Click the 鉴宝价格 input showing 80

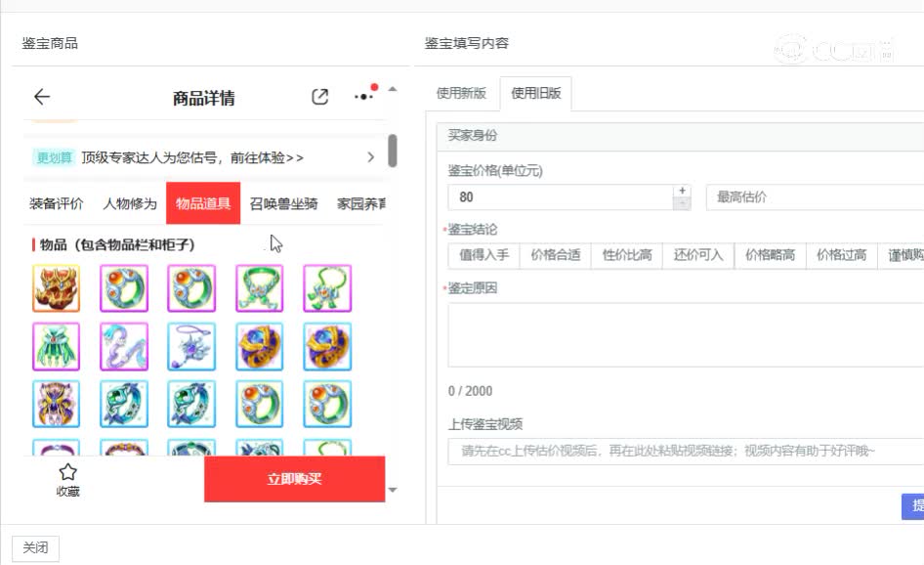tap(561, 197)
